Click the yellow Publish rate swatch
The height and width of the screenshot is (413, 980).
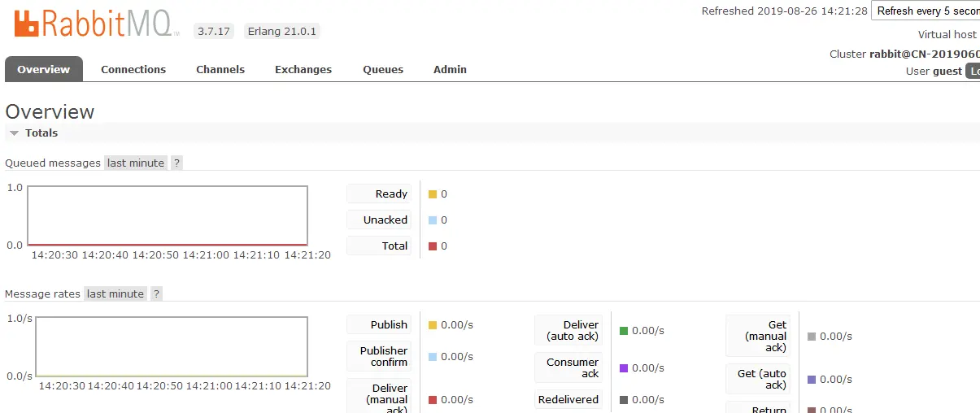point(433,325)
